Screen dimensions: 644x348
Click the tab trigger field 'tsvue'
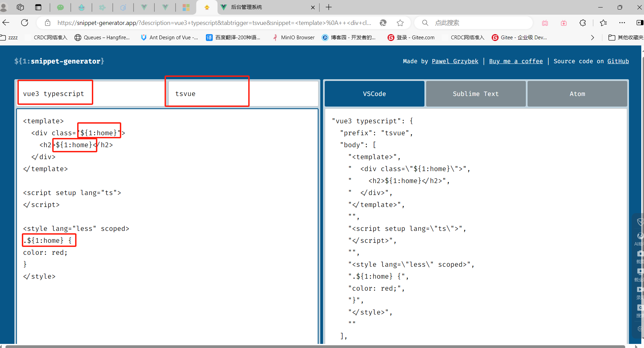click(242, 94)
